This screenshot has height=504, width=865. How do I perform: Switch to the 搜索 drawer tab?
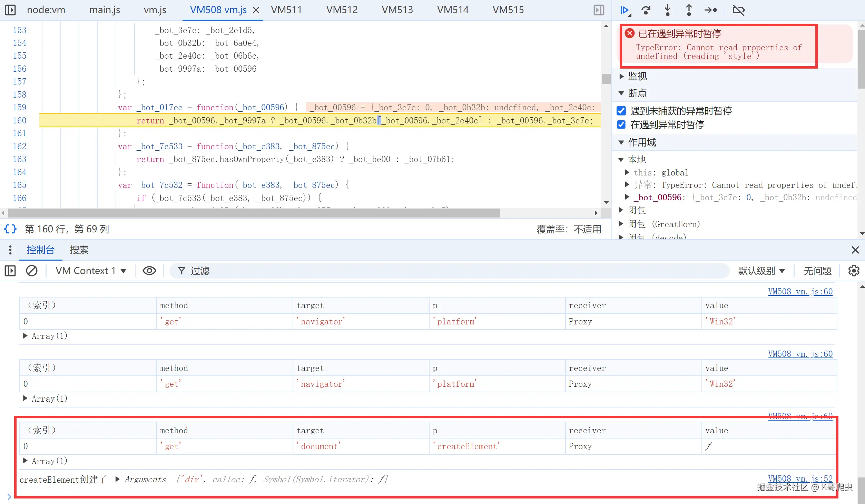79,250
